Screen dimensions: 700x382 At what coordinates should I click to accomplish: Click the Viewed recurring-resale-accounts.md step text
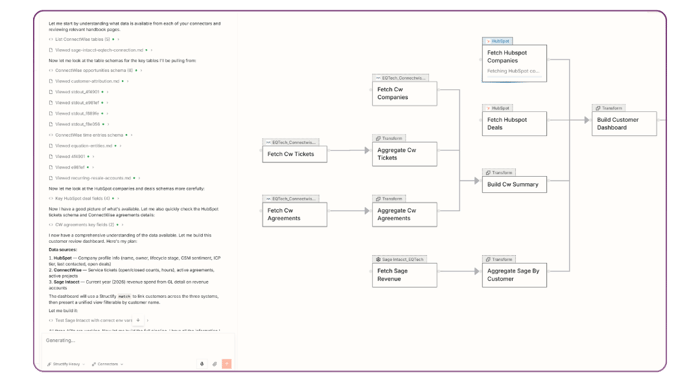click(93, 178)
